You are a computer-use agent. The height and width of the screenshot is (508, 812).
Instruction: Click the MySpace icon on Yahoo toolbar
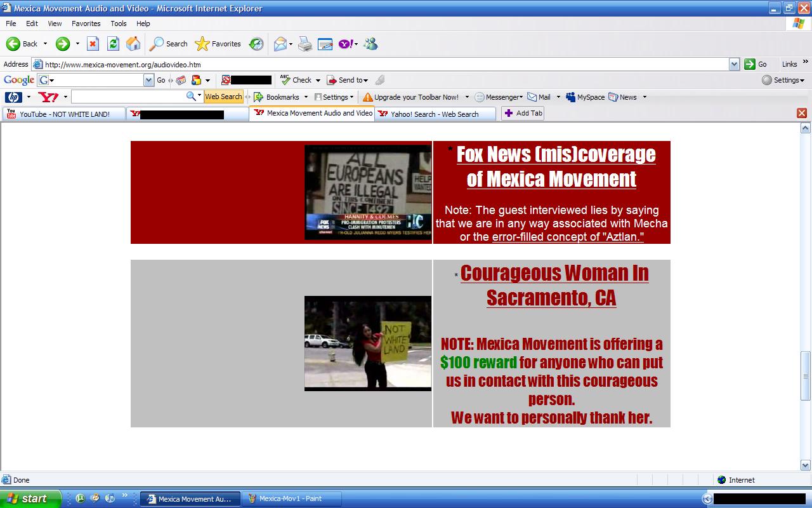click(x=571, y=97)
